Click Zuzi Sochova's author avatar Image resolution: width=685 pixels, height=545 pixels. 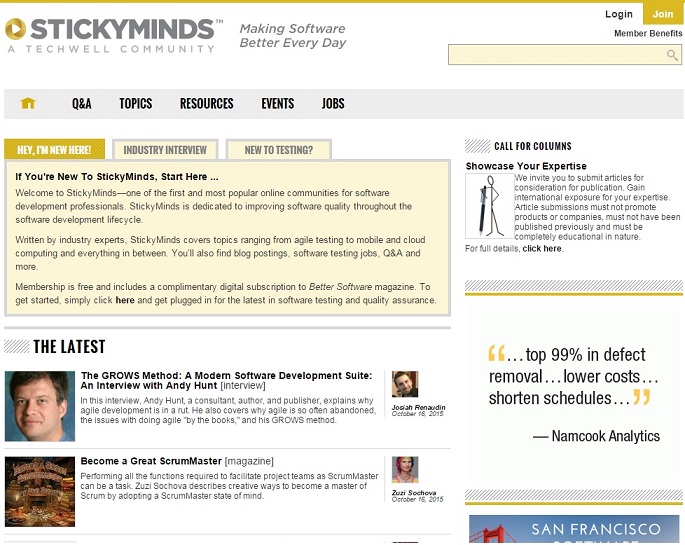pyautogui.click(x=405, y=470)
